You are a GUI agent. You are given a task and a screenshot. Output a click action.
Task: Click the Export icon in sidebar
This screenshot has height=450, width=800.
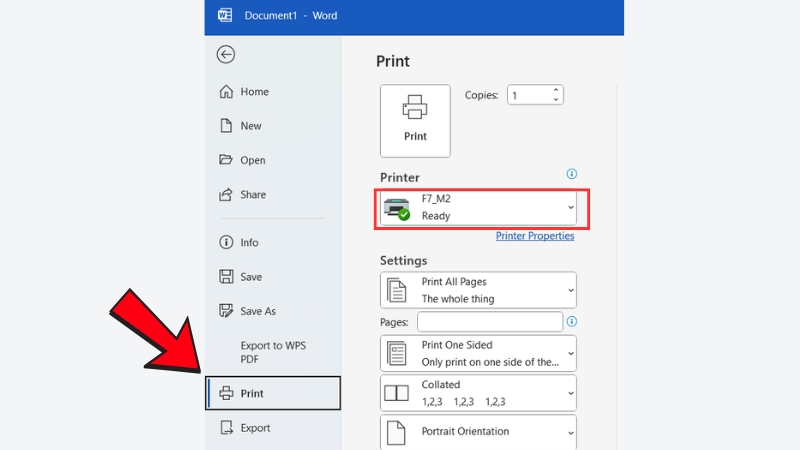pos(226,428)
